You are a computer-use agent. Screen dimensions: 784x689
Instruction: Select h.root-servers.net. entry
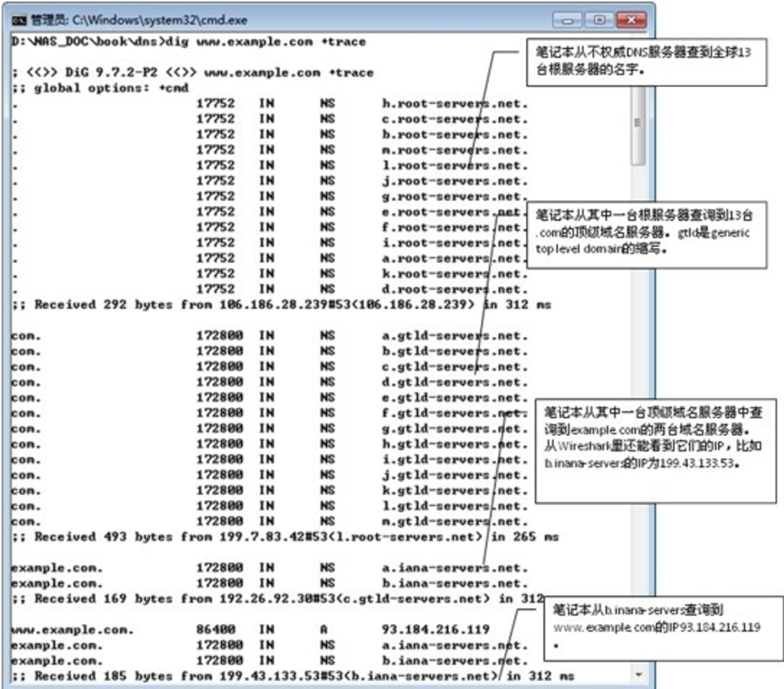tap(455, 104)
